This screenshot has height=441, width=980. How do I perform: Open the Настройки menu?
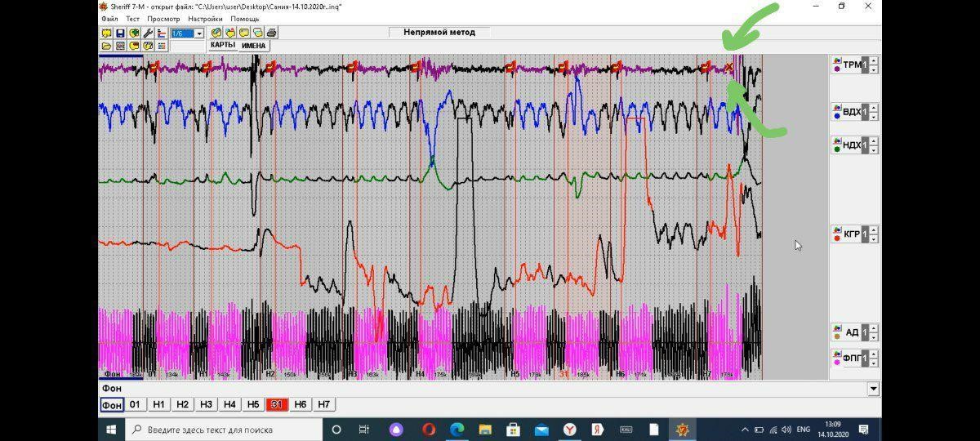205,19
